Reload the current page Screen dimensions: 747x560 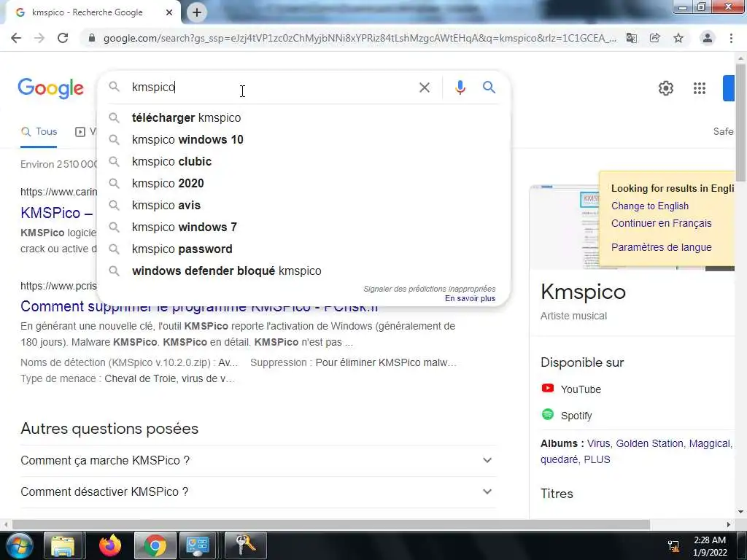[x=63, y=38]
